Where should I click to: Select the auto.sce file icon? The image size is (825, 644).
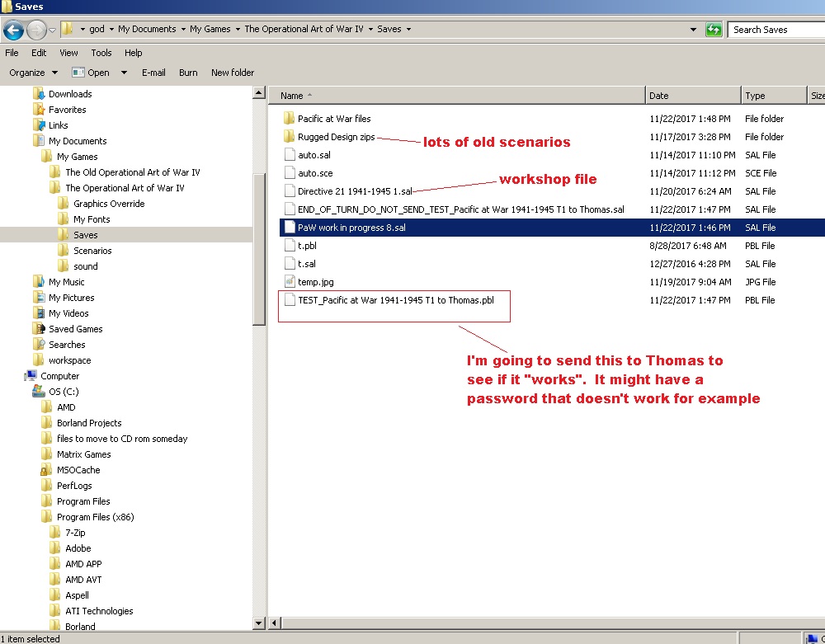290,173
